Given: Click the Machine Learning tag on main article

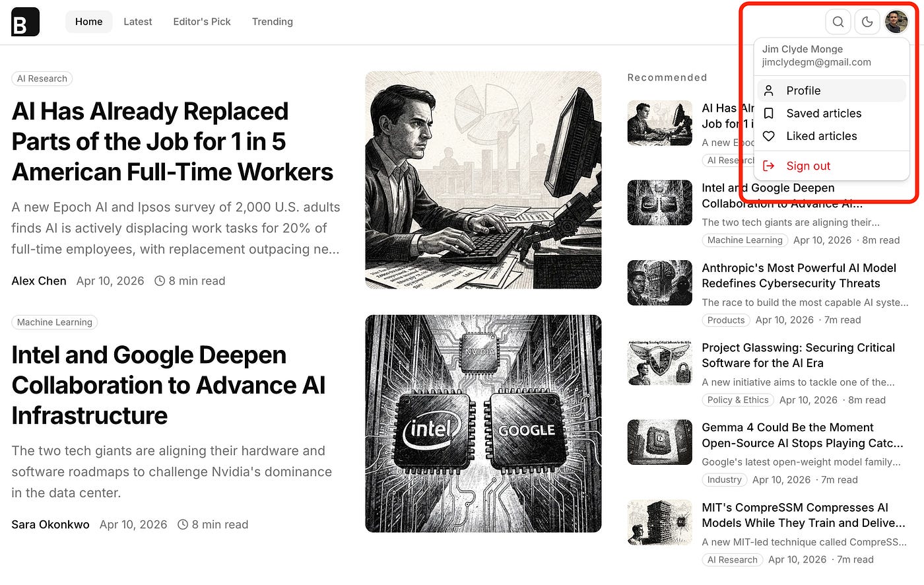Looking at the screenshot, I should pos(55,322).
